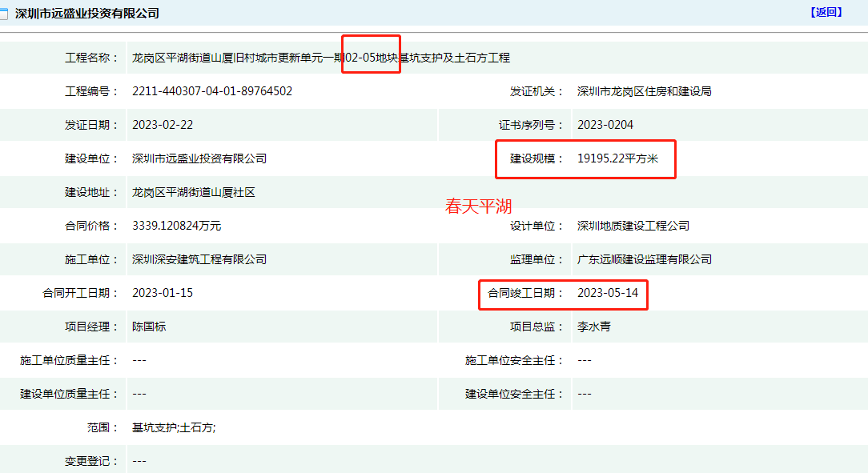
Task: Click the contract price 3339.120824万元
Action: tap(176, 226)
